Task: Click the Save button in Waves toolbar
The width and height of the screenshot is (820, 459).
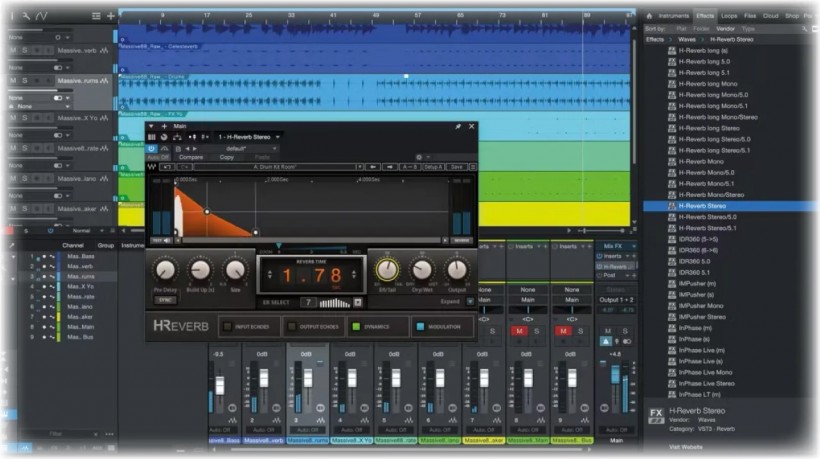Action: (457, 167)
